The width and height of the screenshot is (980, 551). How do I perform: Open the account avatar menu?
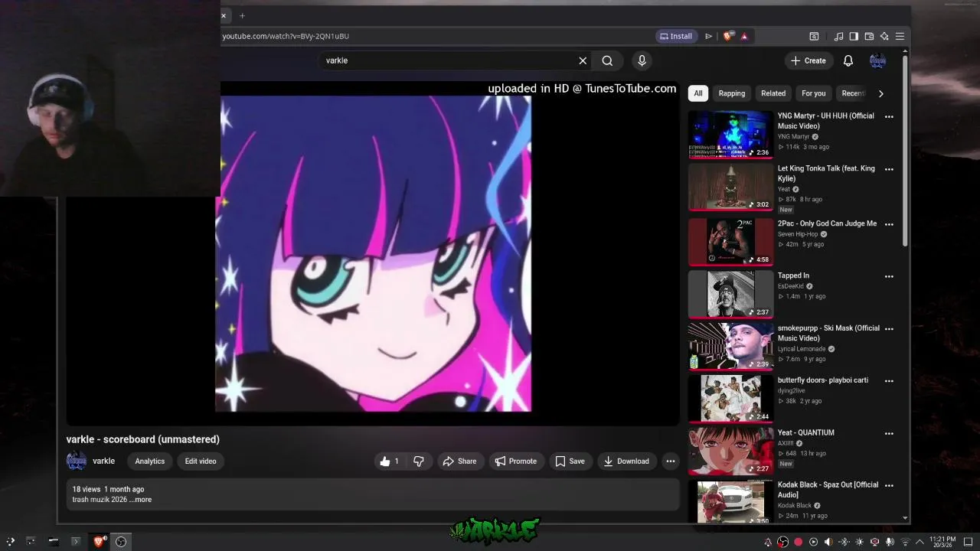point(877,60)
